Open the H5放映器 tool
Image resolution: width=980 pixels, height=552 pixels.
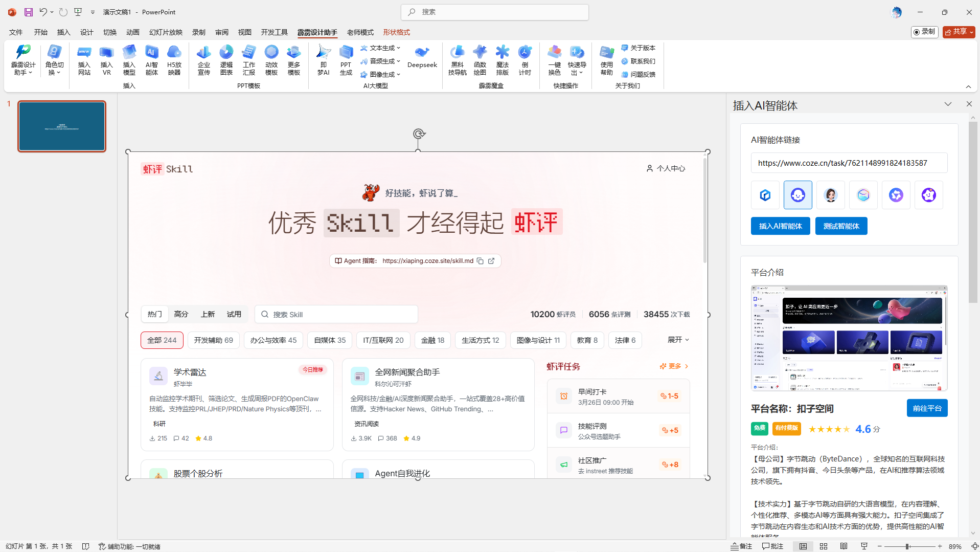(174, 60)
